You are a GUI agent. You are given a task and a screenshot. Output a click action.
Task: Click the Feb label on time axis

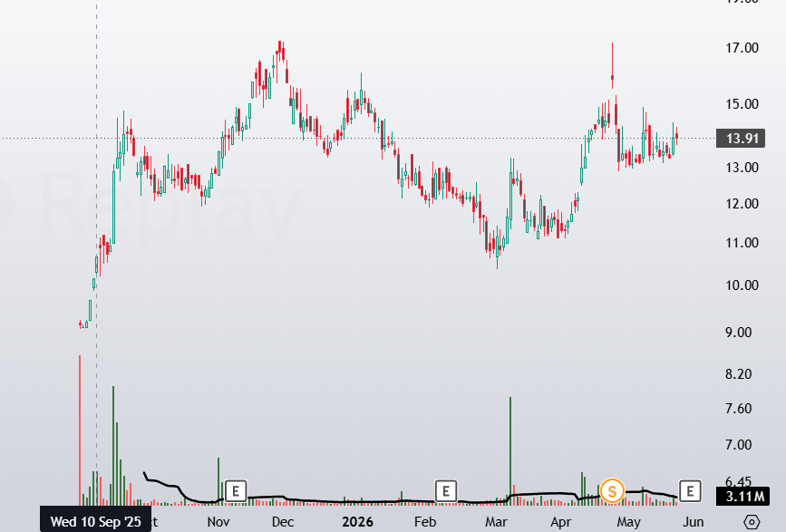425,522
